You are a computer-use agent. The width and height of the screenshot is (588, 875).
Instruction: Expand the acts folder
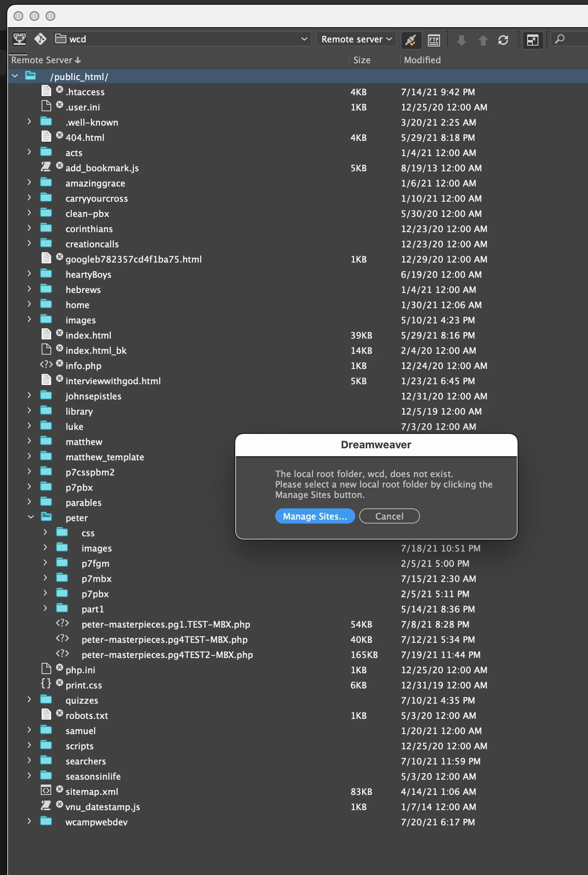29,152
